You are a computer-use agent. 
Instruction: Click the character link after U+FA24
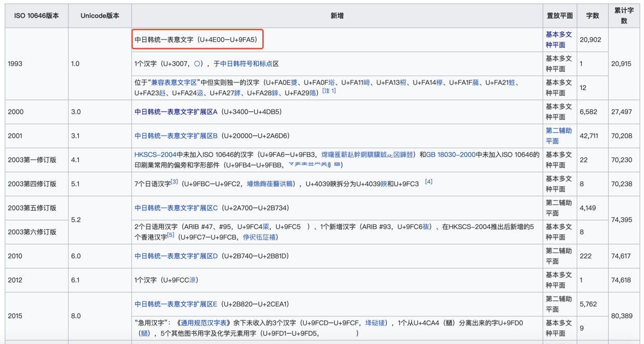[x=200, y=93]
